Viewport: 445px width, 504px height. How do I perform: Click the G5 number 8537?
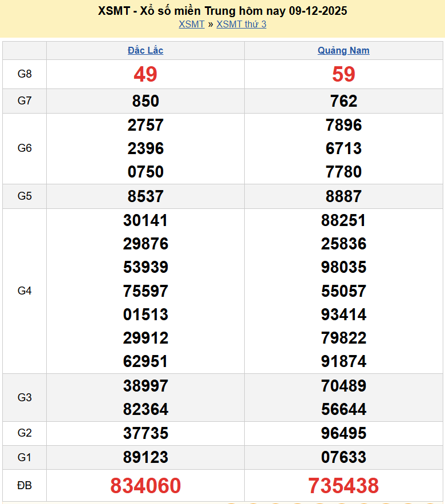pyautogui.click(x=145, y=196)
